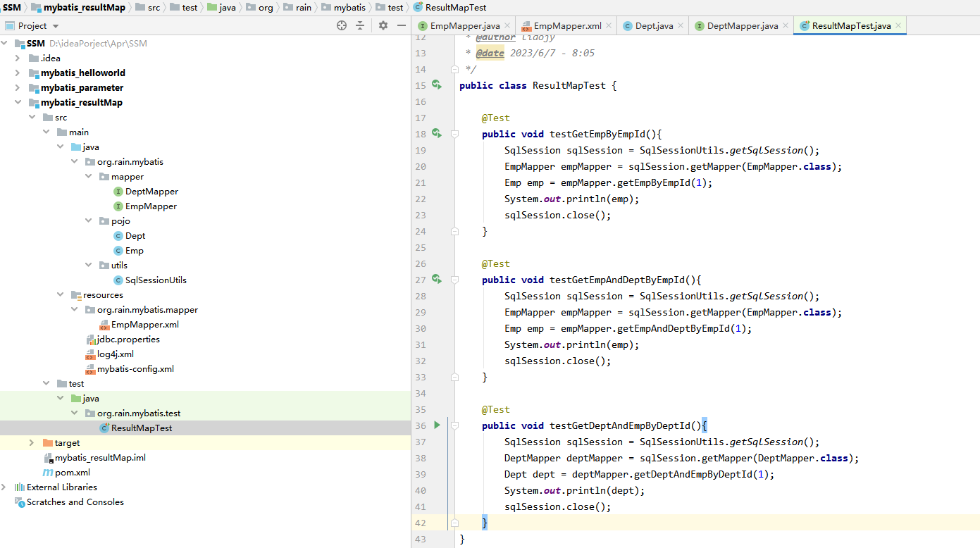This screenshot has height=548, width=980.
Task: Click line number 43 in gutter
Action: [x=421, y=539]
